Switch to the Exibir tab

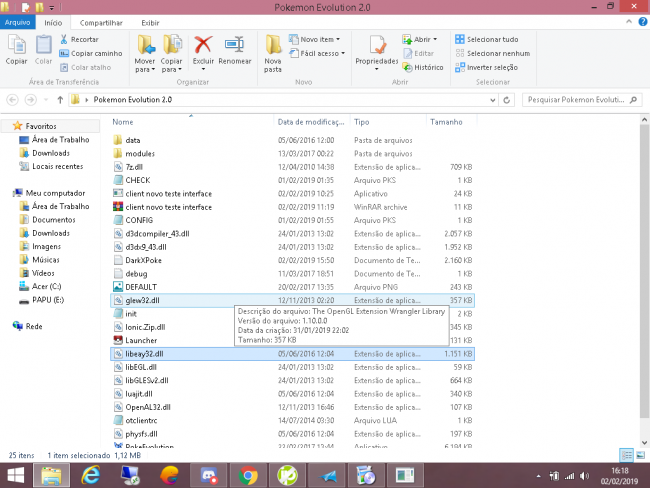tap(150, 23)
